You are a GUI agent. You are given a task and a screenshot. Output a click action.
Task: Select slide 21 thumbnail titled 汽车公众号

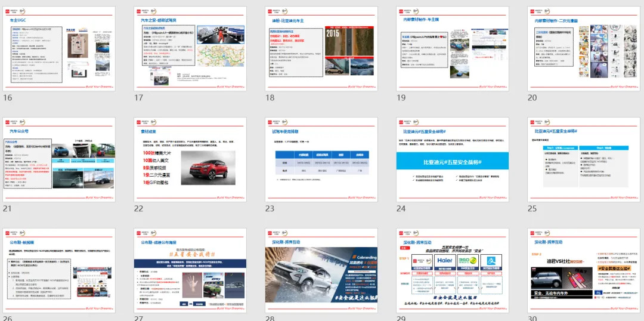click(58, 159)
